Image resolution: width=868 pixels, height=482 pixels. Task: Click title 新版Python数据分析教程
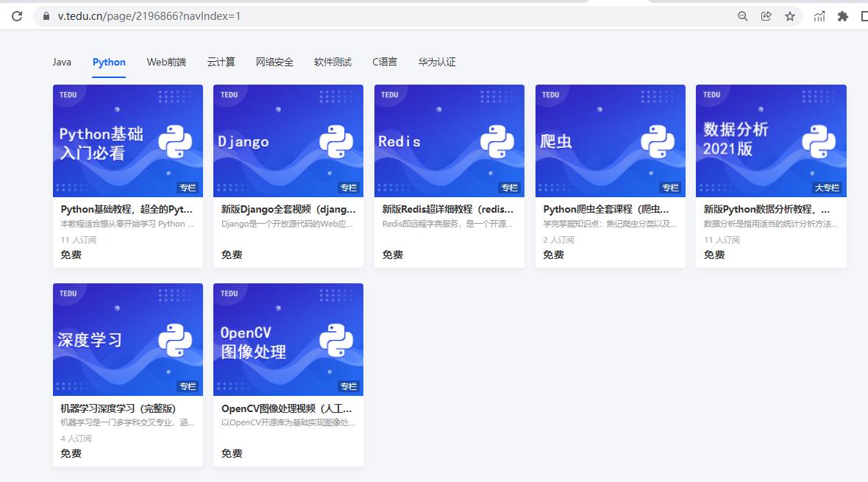[x=766, y=210]
